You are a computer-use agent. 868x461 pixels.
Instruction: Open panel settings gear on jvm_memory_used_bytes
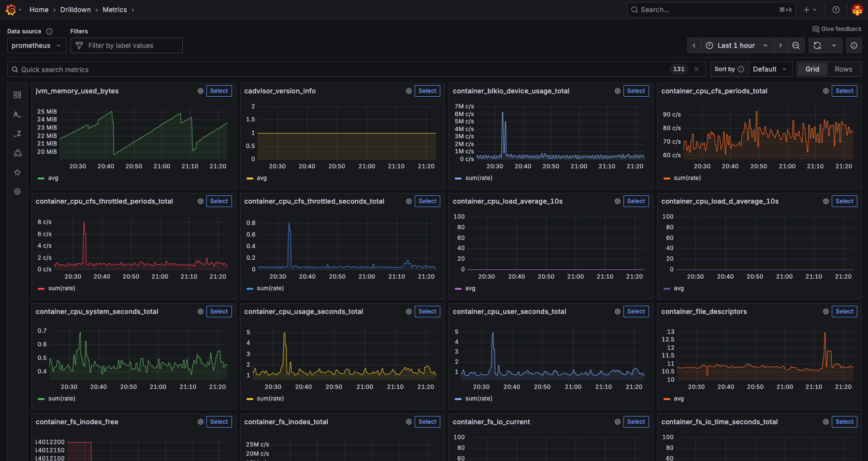[200, 90]
